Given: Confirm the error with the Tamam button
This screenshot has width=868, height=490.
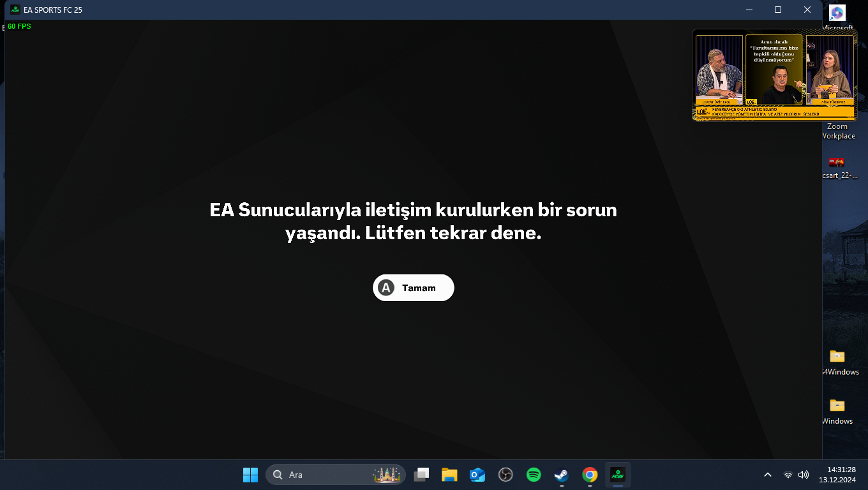Looking at the screenshot, I should [414, 288].
